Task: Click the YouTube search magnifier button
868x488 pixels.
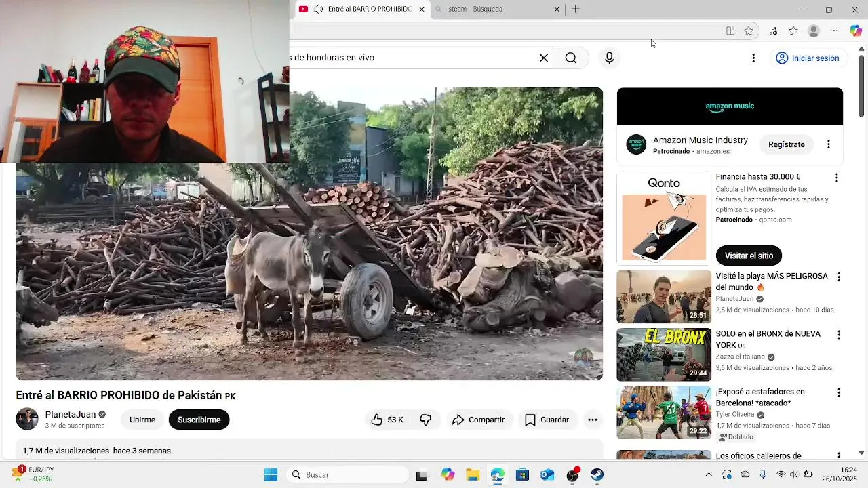Action: (571, 58)
